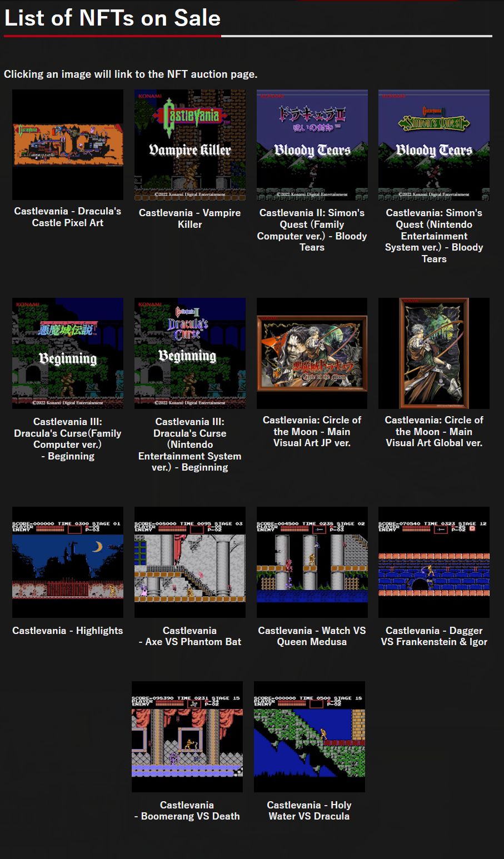Open Circle of the Moon JP ver. artwork
The height and width of the screenshot is (859, 504).
tap(312, 353)
